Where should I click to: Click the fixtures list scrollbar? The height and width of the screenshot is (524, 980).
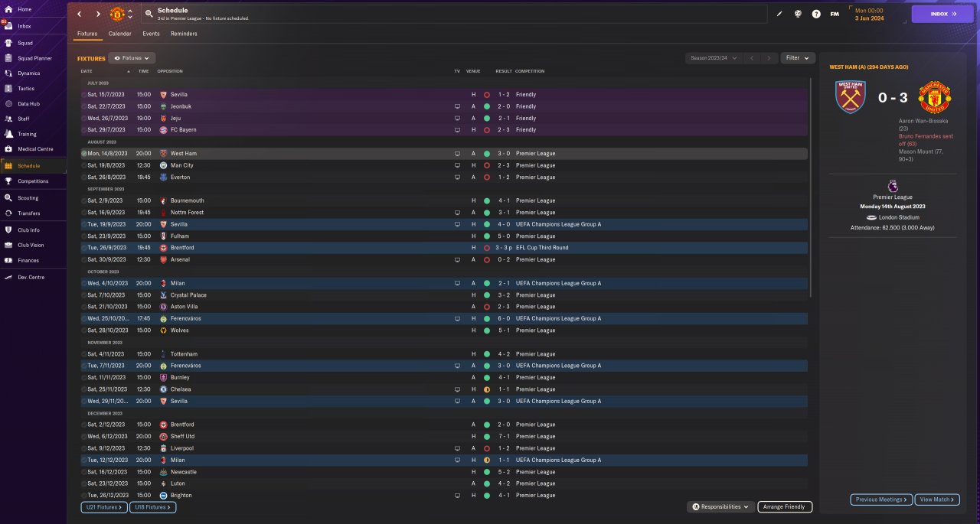810,187
